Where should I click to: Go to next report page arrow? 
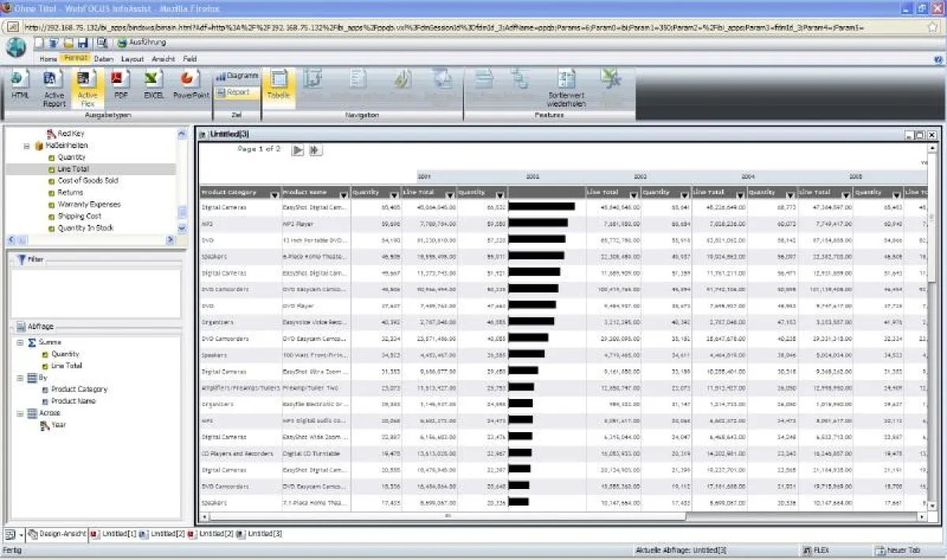click(298, 150)
